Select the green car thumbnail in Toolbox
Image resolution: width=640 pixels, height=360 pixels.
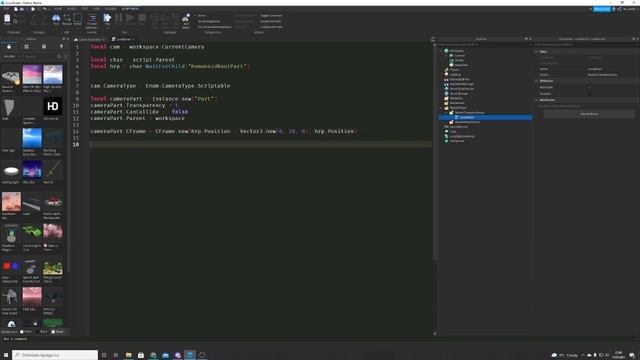click(x=32, y=233)
